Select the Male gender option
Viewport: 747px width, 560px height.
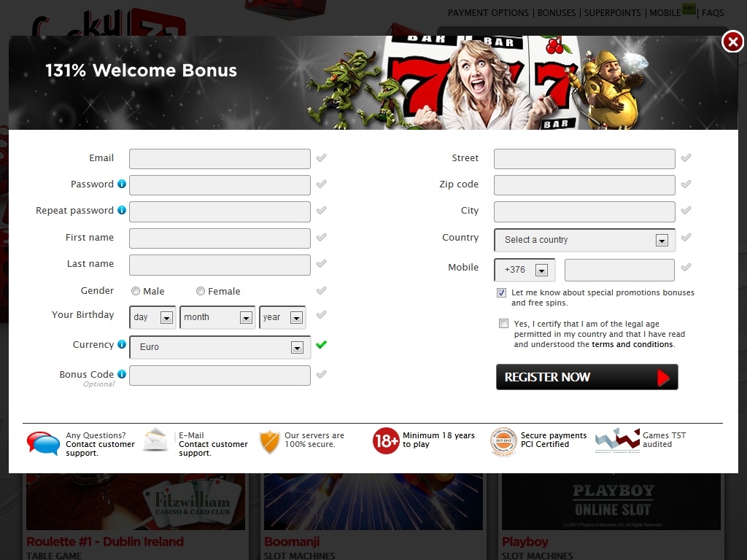(x=136, y=291)
